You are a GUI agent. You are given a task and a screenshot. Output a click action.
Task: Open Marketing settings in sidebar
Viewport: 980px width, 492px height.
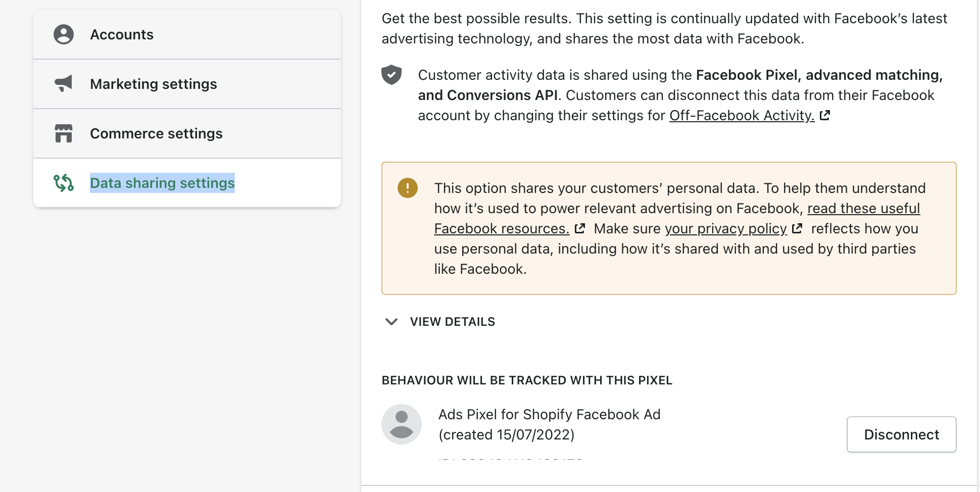pyautogui.click(x=187, y=84)
